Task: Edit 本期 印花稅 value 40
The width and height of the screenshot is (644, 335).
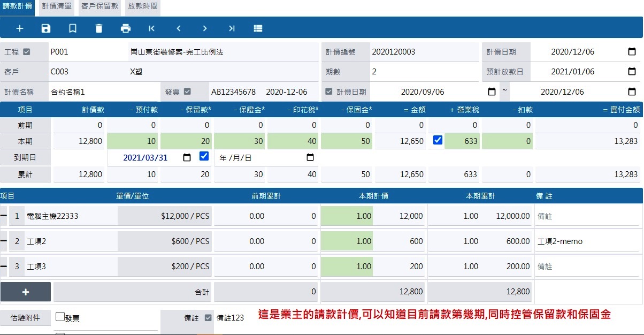Action: point(293,141)
